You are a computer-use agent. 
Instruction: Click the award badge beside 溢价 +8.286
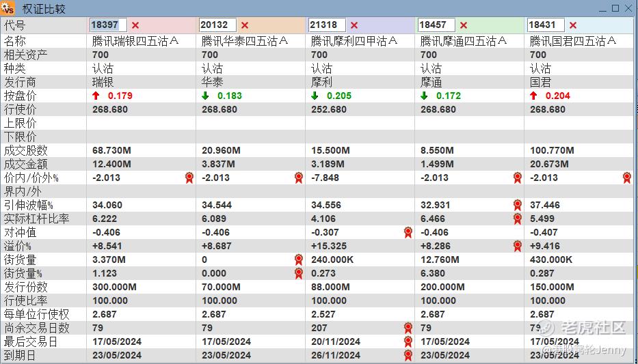518,246
